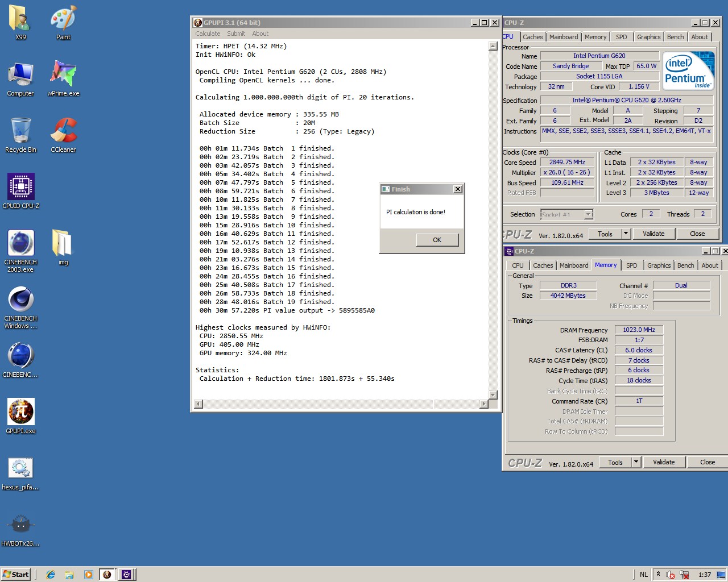
Task: Click the GPUPI title bar icon
Action: [198, 23]
